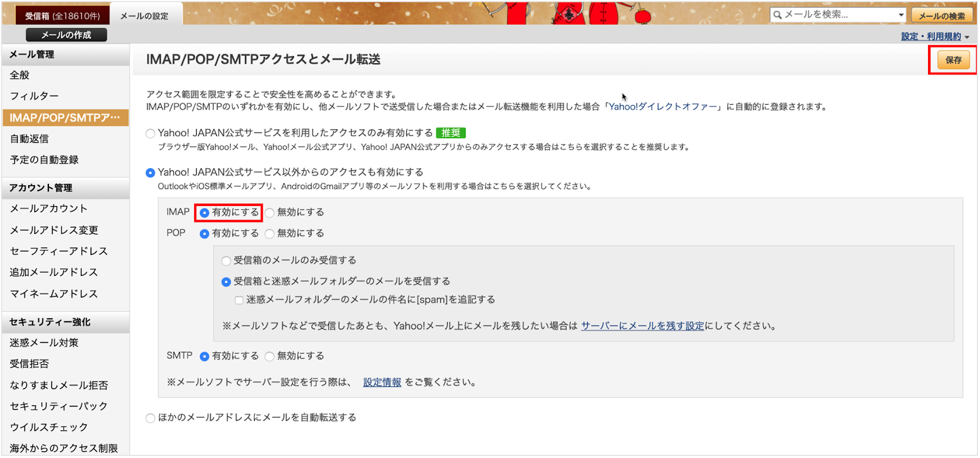
Task: Set SMTP to 有効にする
Action: pos(205,356)
